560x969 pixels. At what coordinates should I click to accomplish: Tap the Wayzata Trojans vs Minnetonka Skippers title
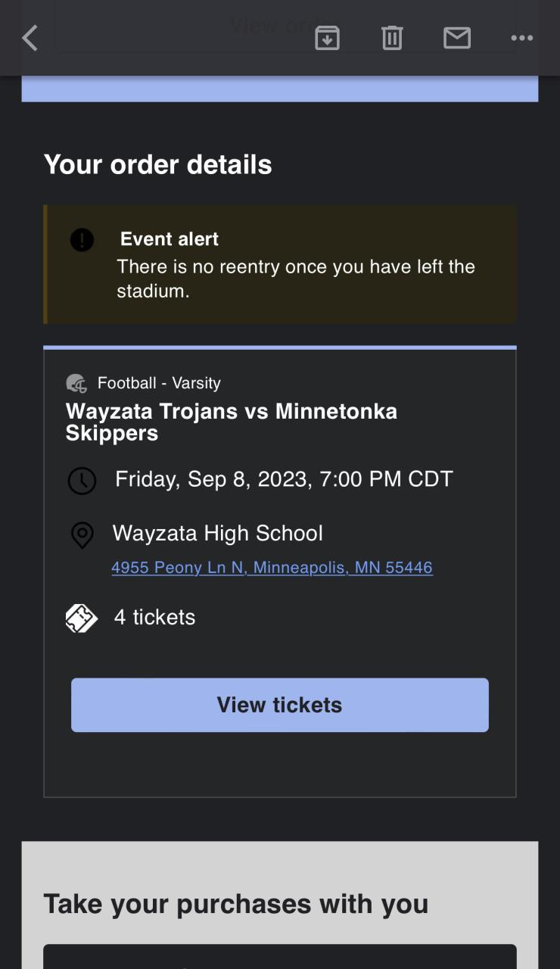[x=231, y=422]
